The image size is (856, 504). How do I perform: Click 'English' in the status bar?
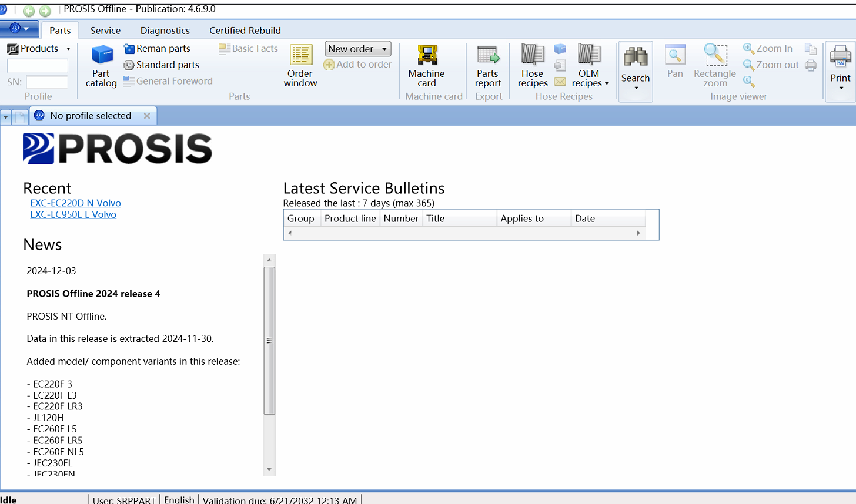(179, 499)
